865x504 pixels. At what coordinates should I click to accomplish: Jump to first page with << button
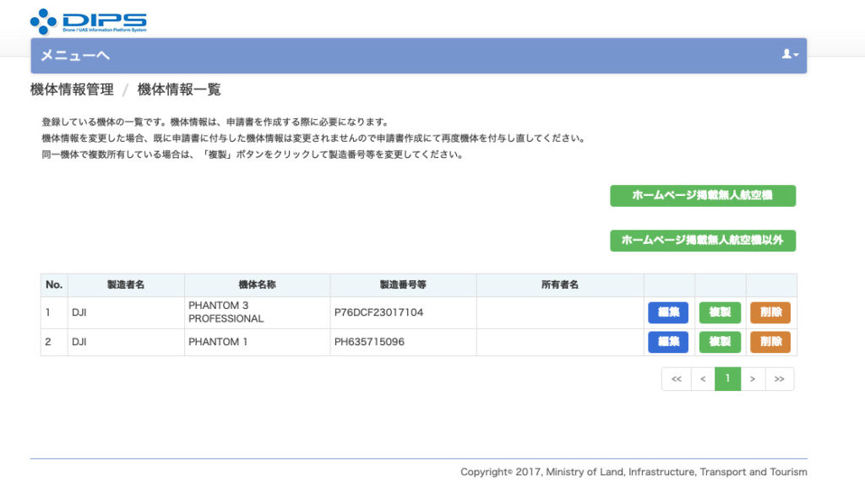[676, 379]
